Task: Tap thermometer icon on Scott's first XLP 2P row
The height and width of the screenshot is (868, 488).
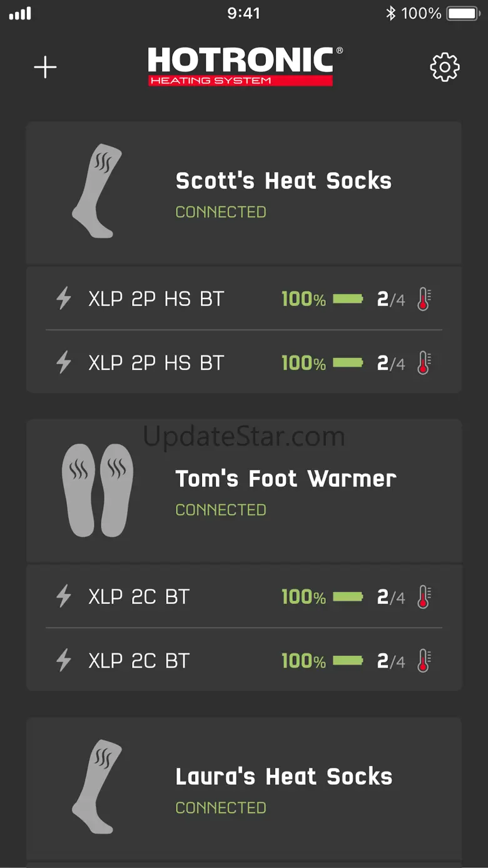Action: click(x=424, y=299)
